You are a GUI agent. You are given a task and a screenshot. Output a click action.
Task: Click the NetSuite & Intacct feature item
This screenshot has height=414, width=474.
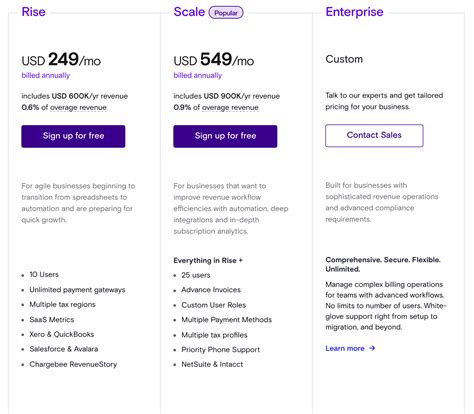coord(212,364)
